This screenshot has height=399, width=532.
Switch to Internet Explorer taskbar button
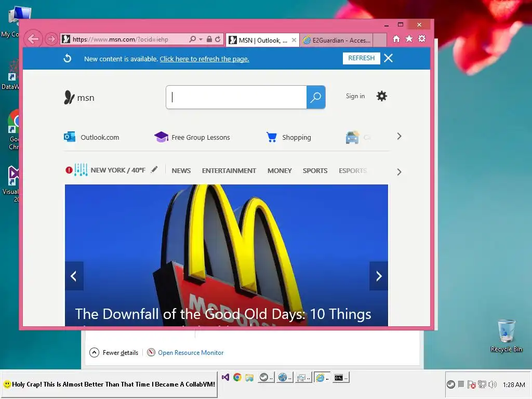click(x=321, y=377)
